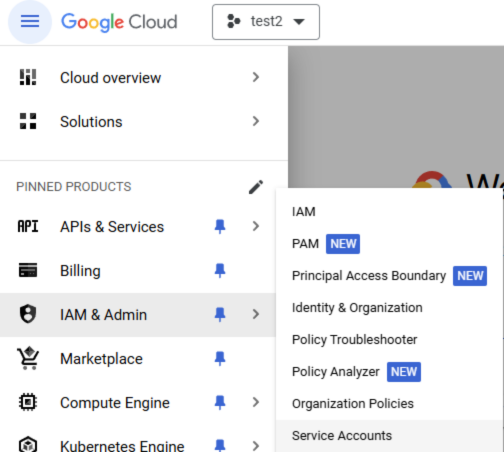This screenshot has width=504, height=452.
Task: Select the Compute Engine chip icon
Action: click(28, 402)
